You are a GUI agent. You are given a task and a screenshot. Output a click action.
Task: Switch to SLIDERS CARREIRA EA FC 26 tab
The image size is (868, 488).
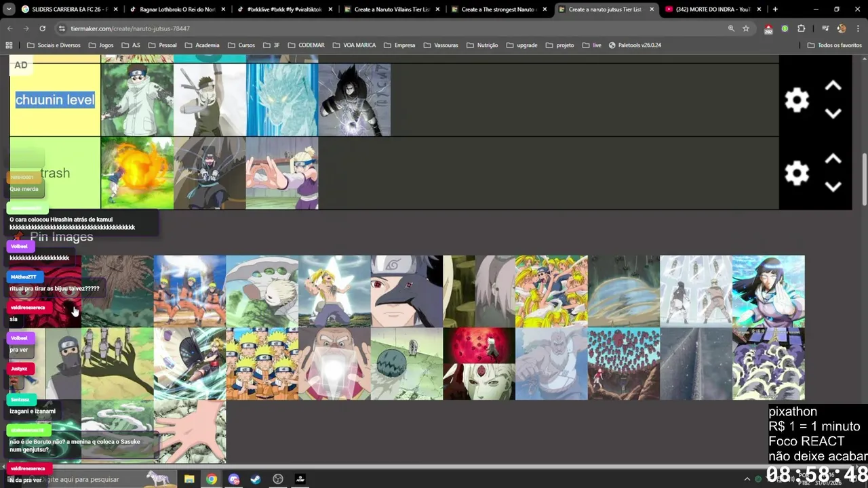tap(69, 9)
